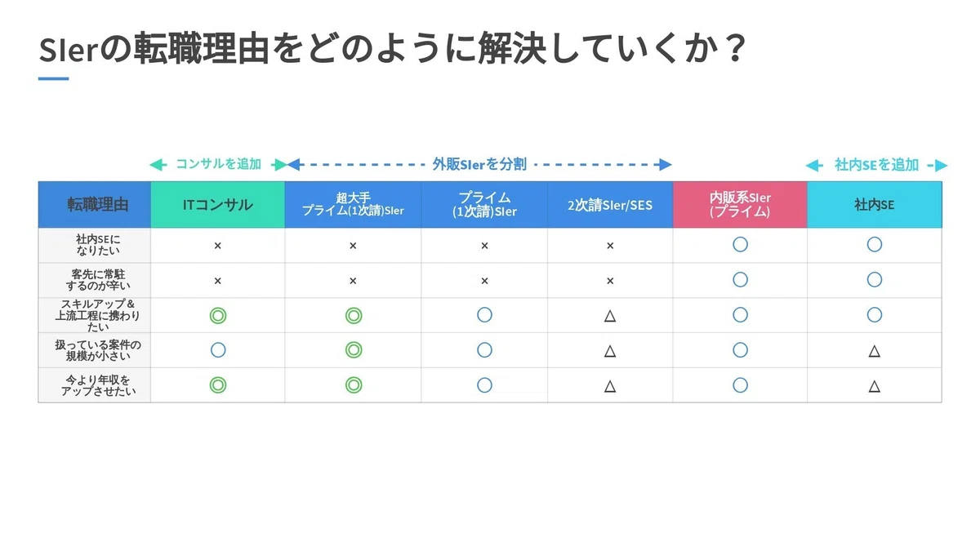Click the double circle in ITコンサル 年収アップ row
This screenshot has width=980, height=551.
tap(217, 385)
